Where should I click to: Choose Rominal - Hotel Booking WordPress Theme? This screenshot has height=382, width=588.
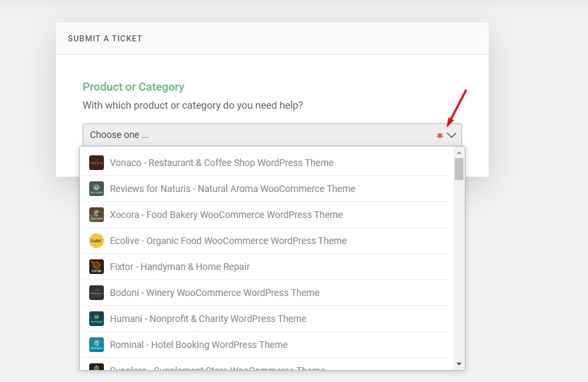pos(198,345)
